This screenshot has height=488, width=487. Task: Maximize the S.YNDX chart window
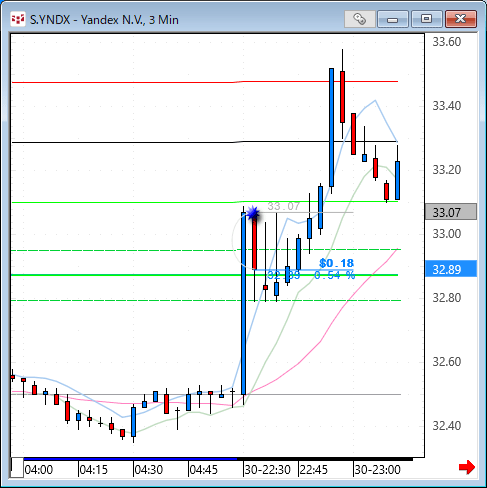[427, 19]
